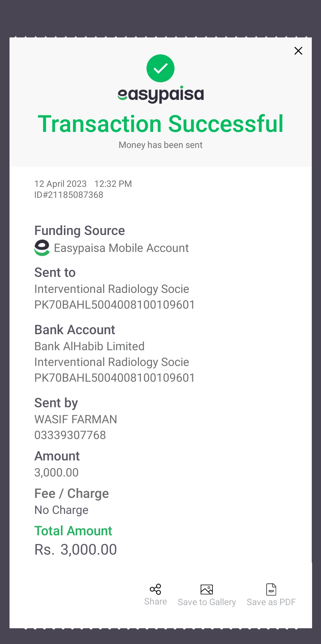Tap the Bank AlHabib Limited text
Screen dimensions: 321x644
pyautogui.click(x=89, y=346)
